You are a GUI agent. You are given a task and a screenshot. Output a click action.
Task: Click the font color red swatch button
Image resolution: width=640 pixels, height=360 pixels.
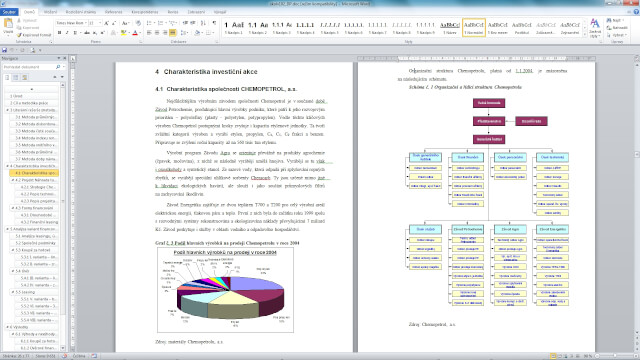pyautogui.click(x=135, y=33)
